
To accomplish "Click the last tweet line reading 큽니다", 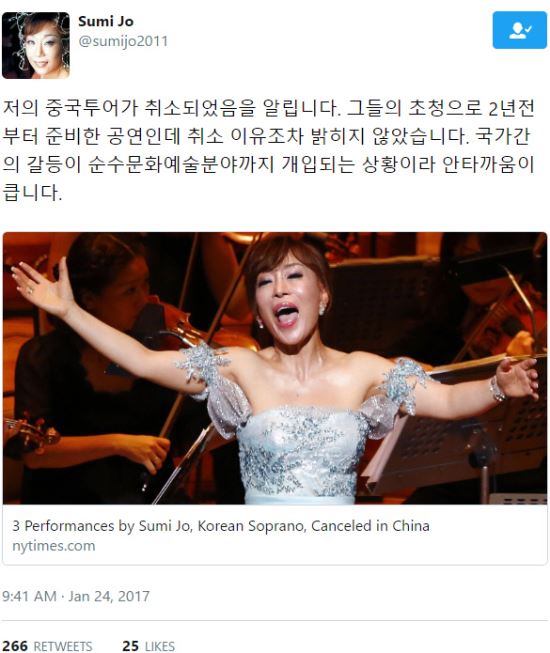I will pyautogui.click(x=32, y=193).
